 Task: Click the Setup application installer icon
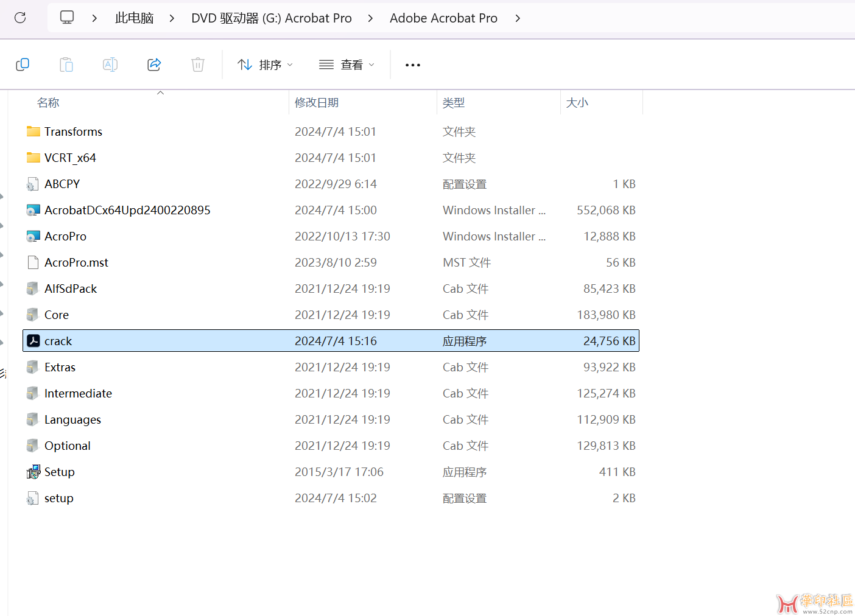tap(33, 472)
